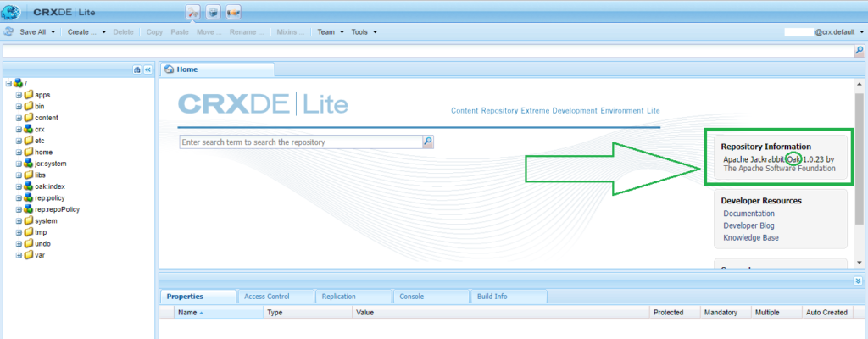Click the CRXDE Lite hammer-and-wrench icon in header
This screenshot has height=339, width=868.
pyautogui.click(x=192, y=12)
